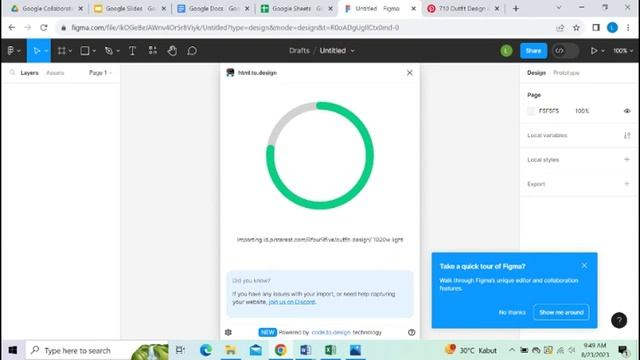Click the F5F5F5 hex color value
This screenshot has height=360, width=640.
tap(549, 111)
